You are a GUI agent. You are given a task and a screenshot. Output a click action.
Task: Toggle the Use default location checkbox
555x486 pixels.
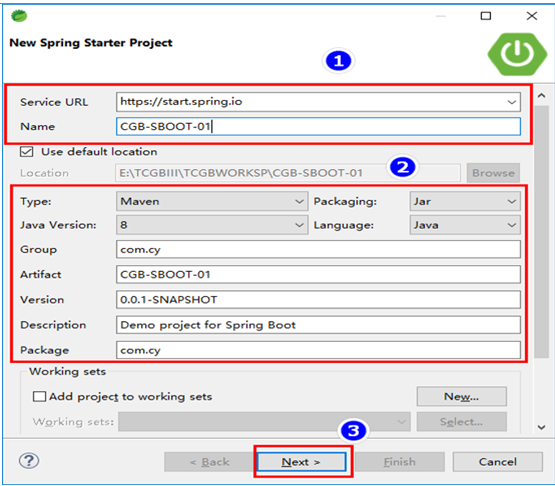coord(27,152)
